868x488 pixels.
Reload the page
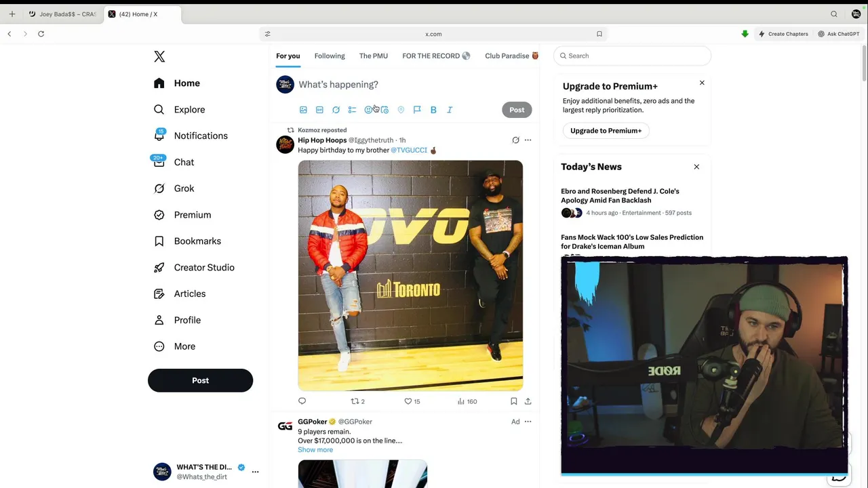(41, 34)
